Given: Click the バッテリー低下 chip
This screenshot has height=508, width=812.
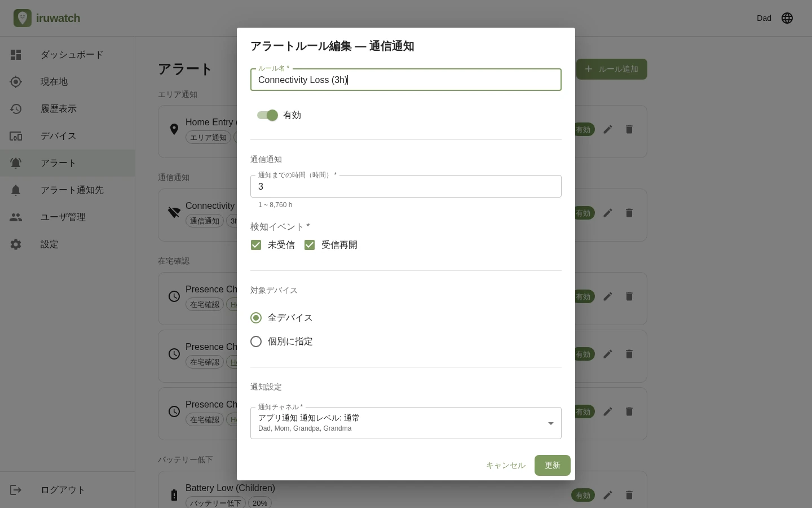Looking at the screenshot, I should (x=215, y=502).
